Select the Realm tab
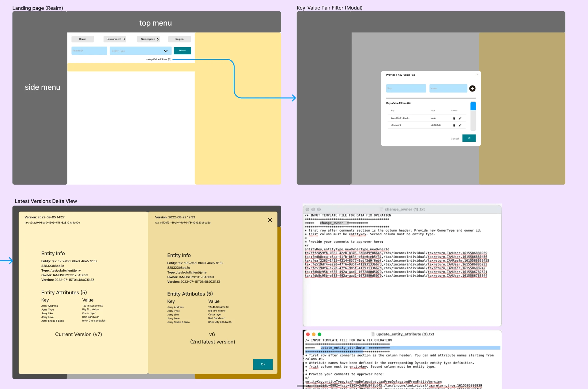Screen dimensions: 588x389 click(x=83, y=39)
